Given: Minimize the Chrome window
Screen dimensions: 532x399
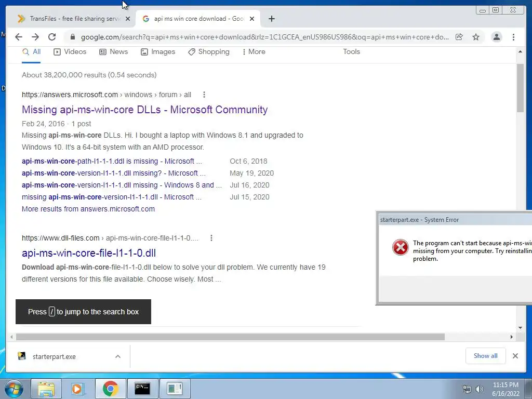Looking at the screenshot, I should (483, 10).
